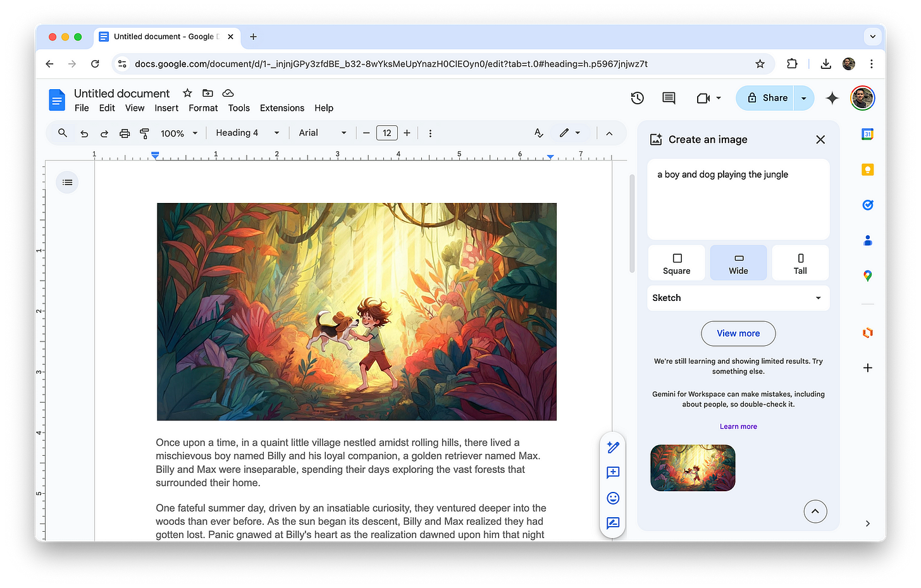Open the toolbar three-dot overflow menu
921x588 pixels.
430,133
